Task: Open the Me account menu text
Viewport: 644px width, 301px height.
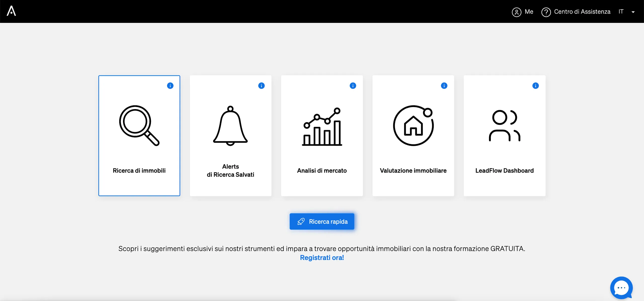Action: point(529,12)
